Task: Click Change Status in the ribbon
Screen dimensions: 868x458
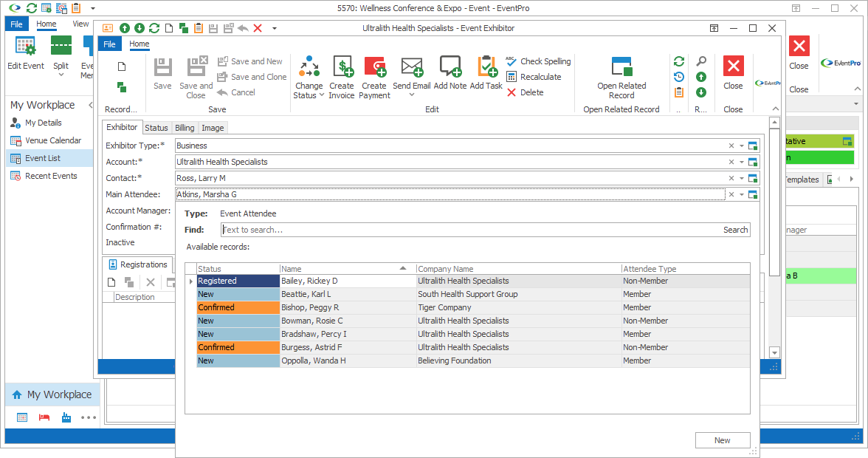Action: (309, 78)
